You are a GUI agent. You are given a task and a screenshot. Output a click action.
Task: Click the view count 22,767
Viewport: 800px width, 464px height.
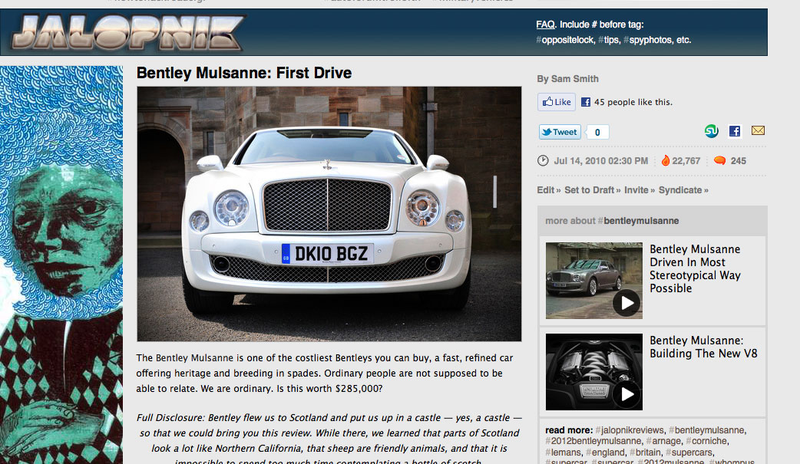point(686,161)
